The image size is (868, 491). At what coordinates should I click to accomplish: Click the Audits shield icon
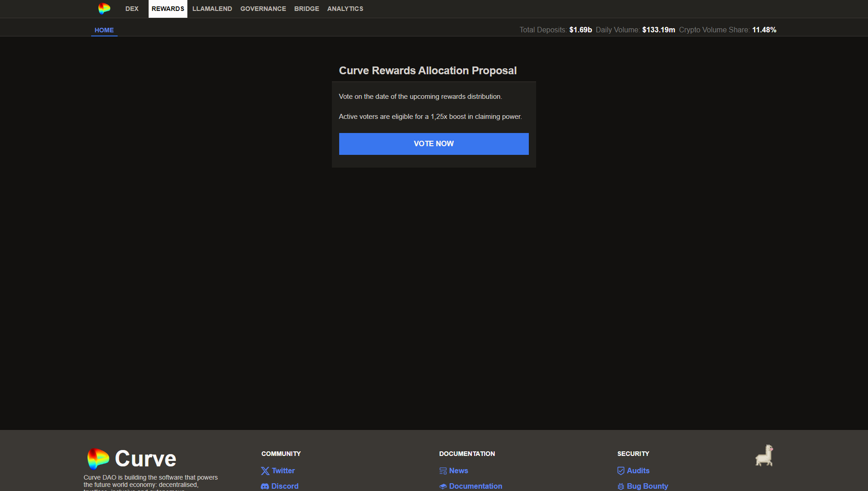pyautogui.click(x=621, y=471)
